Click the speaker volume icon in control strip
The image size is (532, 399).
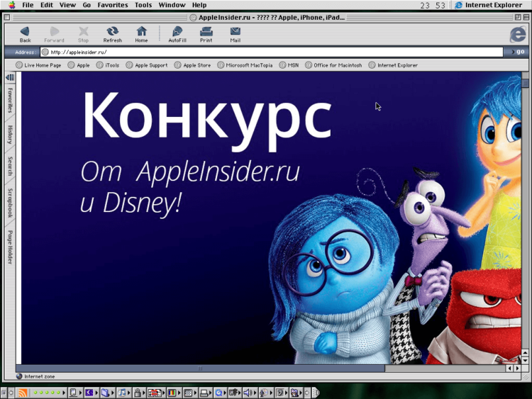(248, 393)
